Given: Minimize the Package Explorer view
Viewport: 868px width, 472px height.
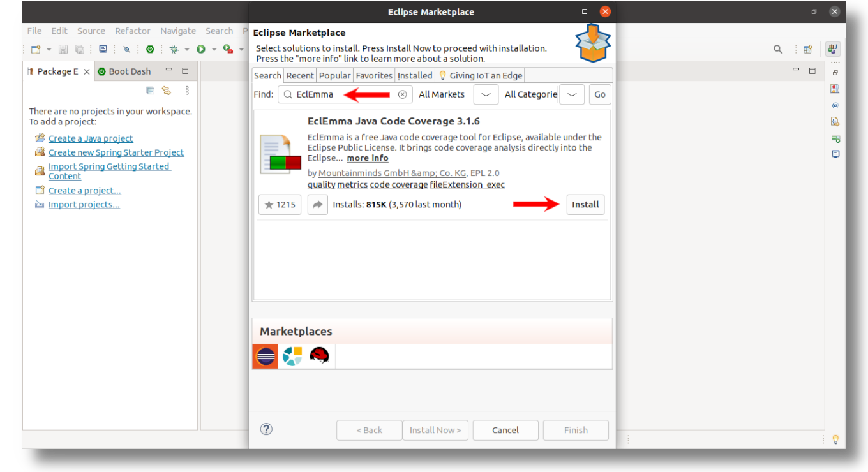Looking at the screenshot, I should [169, 70].
